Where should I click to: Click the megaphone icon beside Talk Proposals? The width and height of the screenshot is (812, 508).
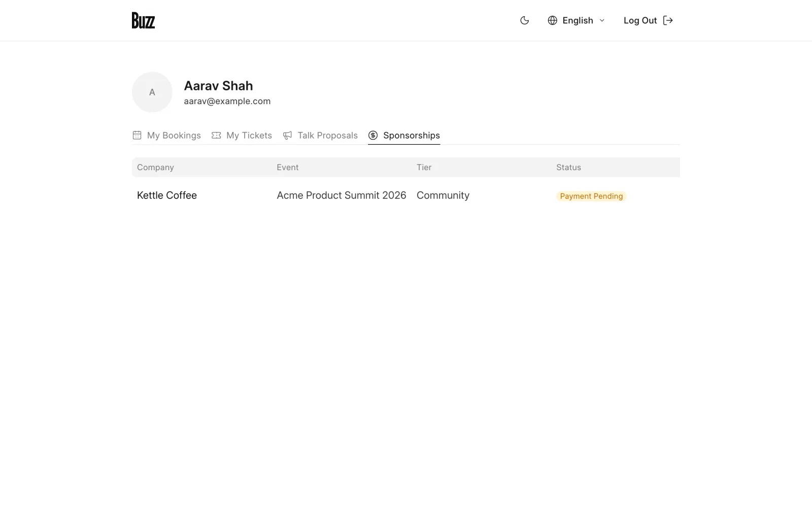click(287, 135)
